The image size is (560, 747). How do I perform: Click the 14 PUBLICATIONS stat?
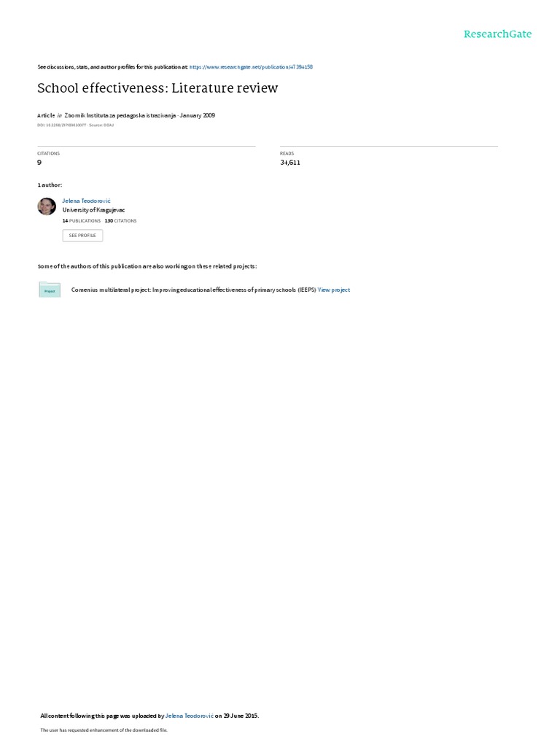click(x=82, y=221)
